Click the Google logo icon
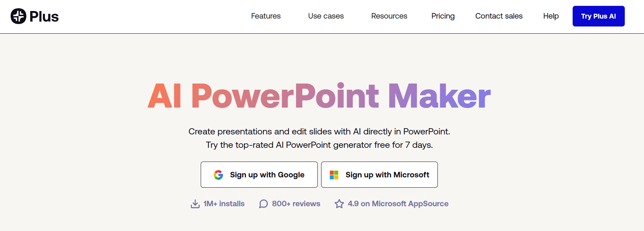 tap(219, 175)
